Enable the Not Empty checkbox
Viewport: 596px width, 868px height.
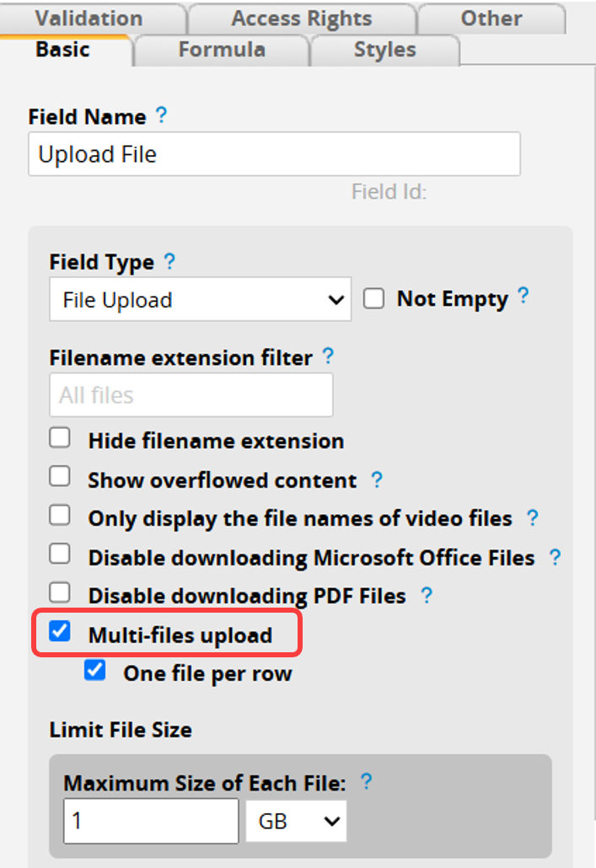[x=374, y=299]
